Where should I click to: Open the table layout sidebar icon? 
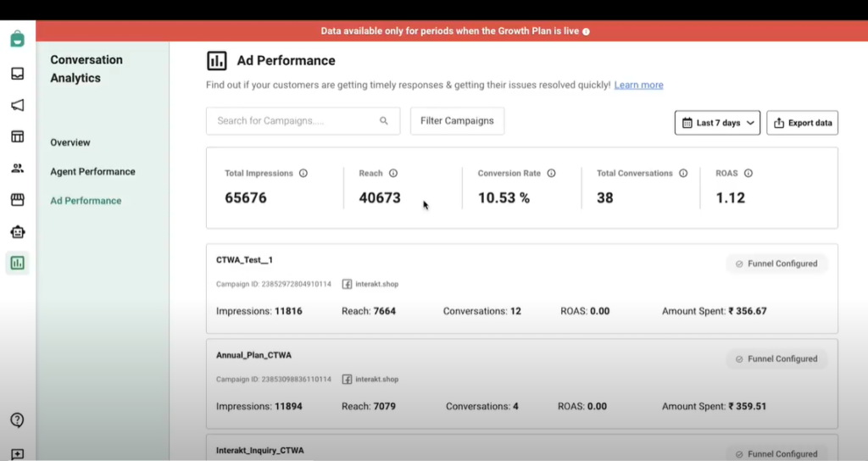click(x=18, y=136)
